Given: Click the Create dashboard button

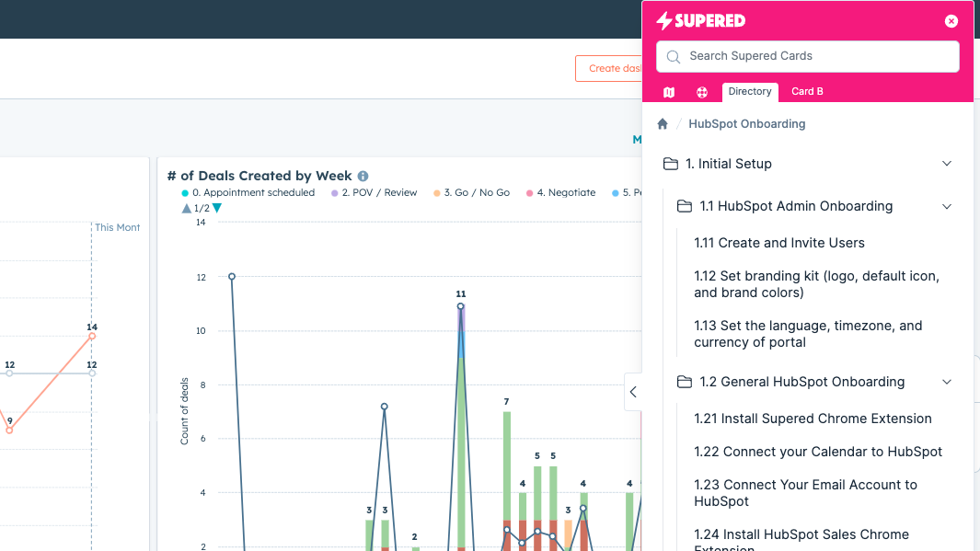Looking at the screenshot, I should pos(609,69).
